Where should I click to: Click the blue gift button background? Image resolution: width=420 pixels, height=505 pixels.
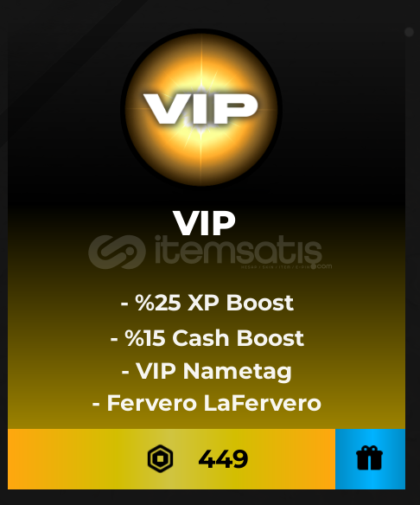(370, 459)
